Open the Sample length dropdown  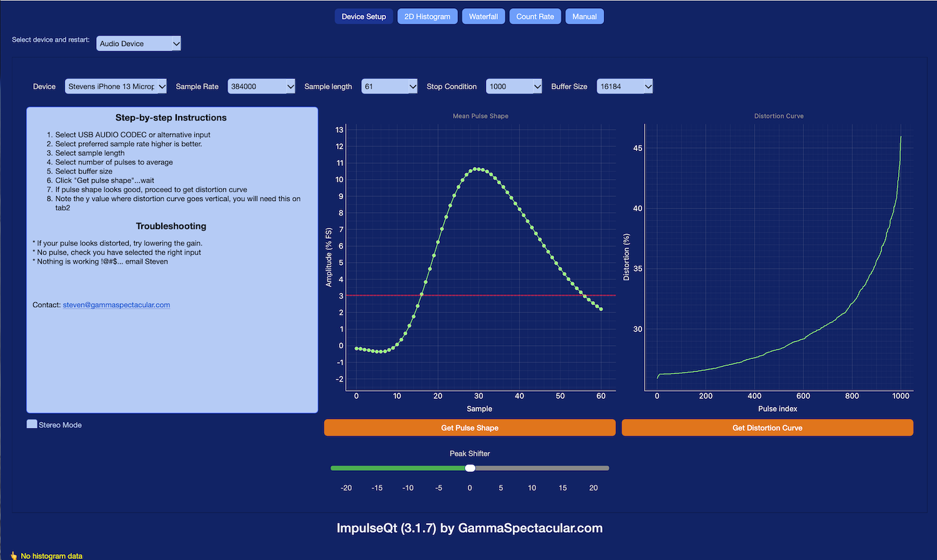click(389, 87)
